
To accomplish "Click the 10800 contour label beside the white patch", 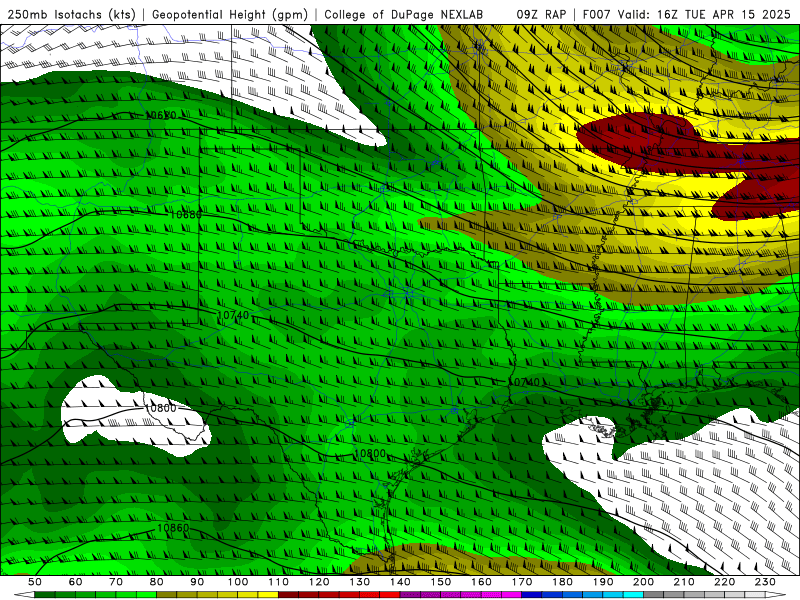I will click(x=160, y=408).
